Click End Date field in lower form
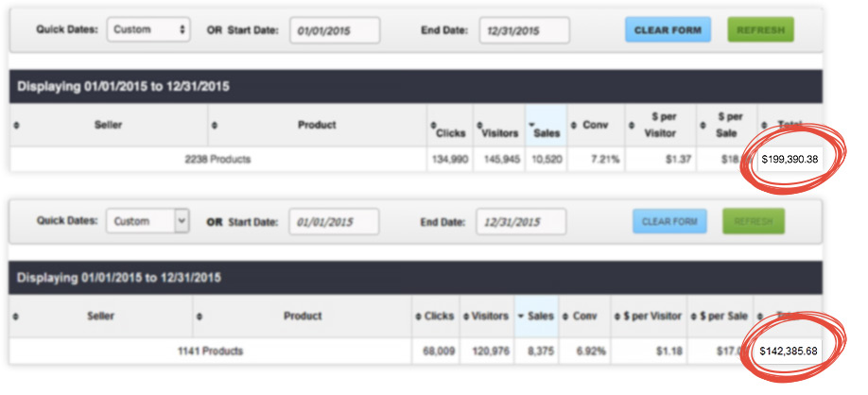The height and width of the screenshot is (395, 868). (x=521, y=222)
